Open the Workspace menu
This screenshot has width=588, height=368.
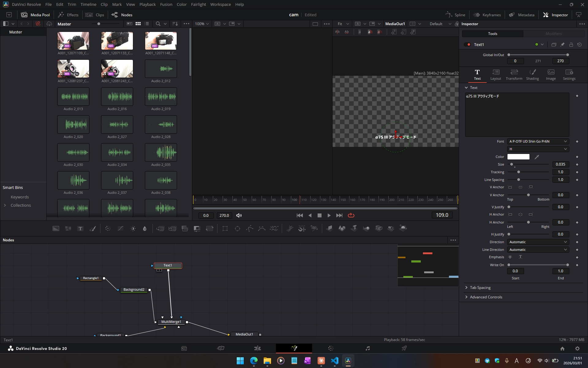[x=220, y=4]
